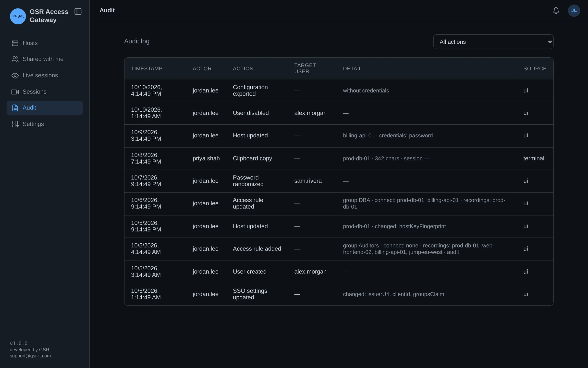
Task: Click the Settings sliders icon
Action: (15, 124)
